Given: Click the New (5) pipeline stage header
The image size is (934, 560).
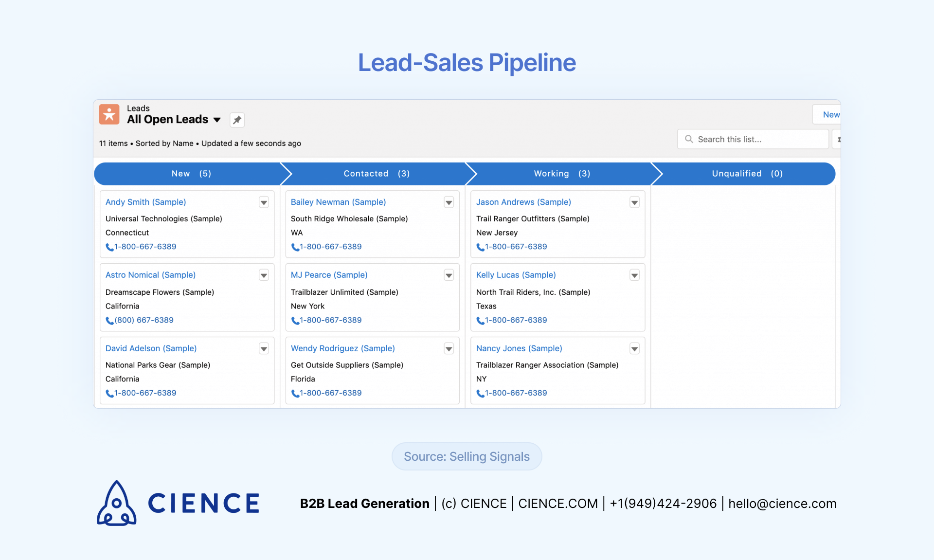Looking at the screenshot, I should pos(191,173).
